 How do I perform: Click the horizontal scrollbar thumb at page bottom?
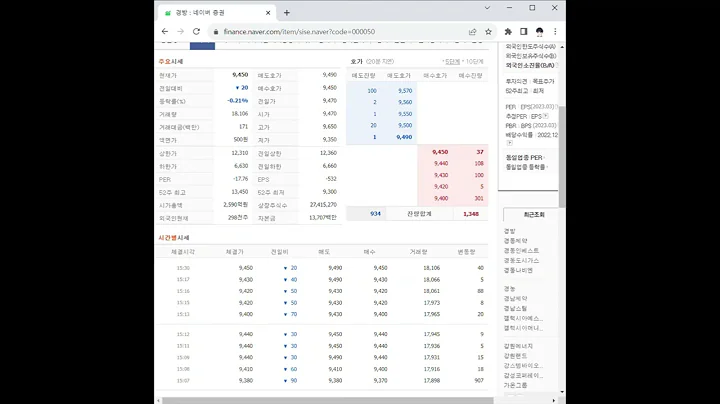pyautogui.click(x=328, y=401)
